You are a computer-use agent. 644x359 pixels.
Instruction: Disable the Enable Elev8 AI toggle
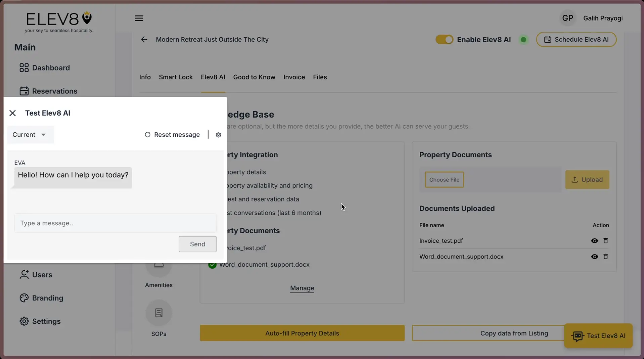(444, 39)
